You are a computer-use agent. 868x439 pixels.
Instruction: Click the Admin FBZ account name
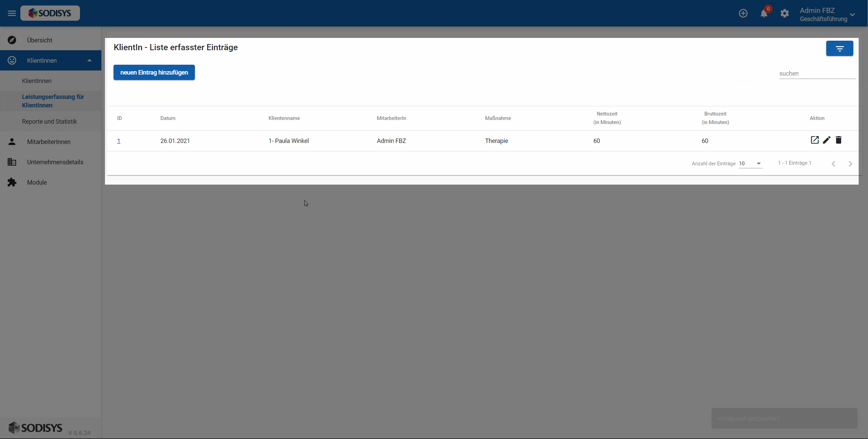pyautogui.click(x=817, y=10)
